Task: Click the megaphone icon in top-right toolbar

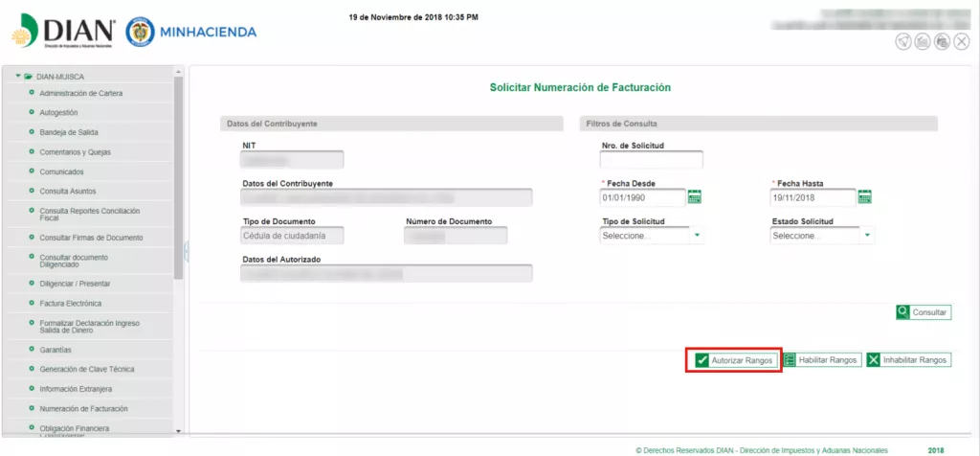Action: 903,41
